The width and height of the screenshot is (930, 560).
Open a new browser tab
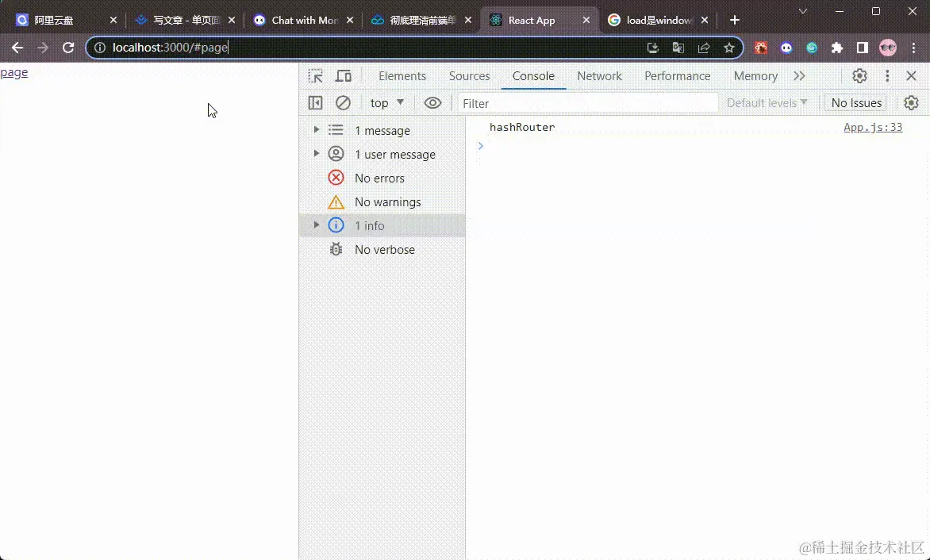[734, 20]
